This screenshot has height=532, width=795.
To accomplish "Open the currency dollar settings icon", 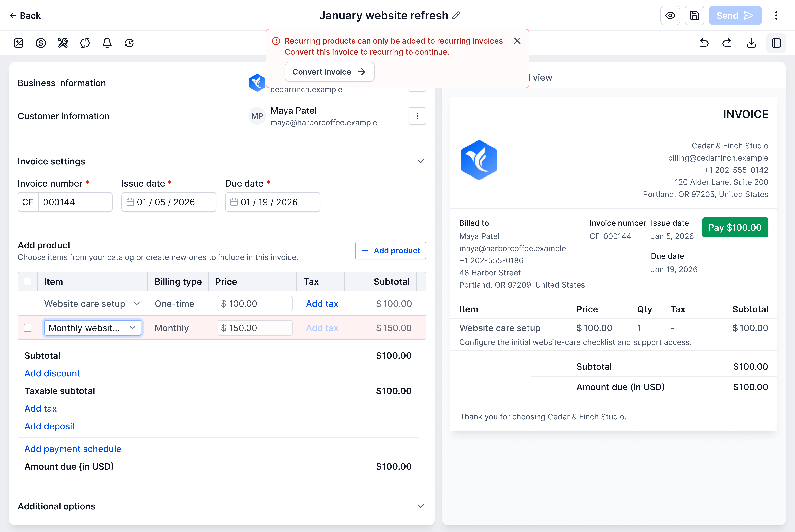I will pos(41,43).
